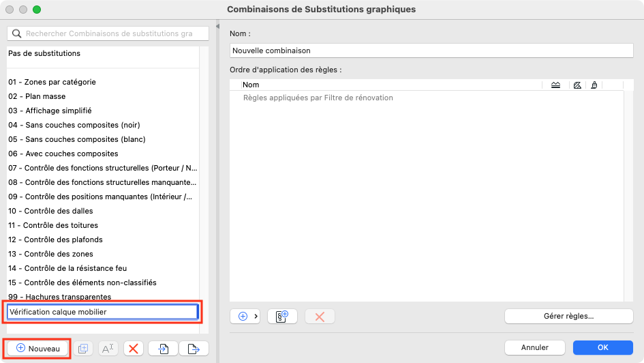Screen dimensions: 644x363
Task: Click the Vérification calque mobilier edit field
Action: [103, 312]
